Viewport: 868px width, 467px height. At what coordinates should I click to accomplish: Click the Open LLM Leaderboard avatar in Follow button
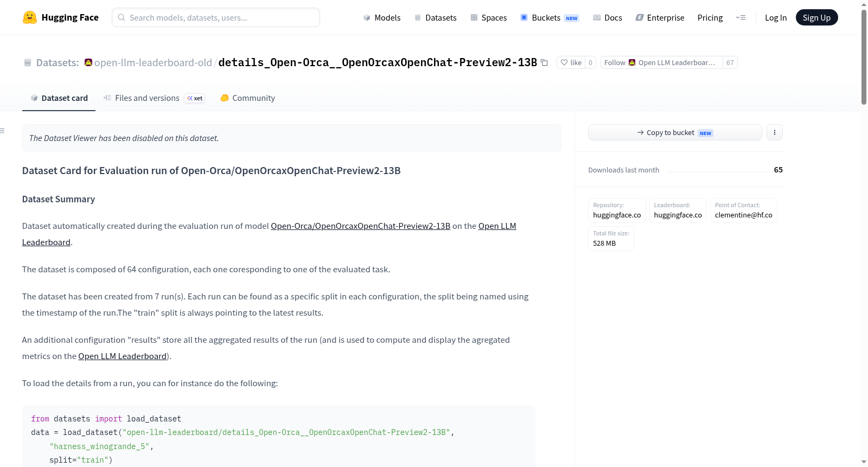pyautogui.click(x=632, y=62)
